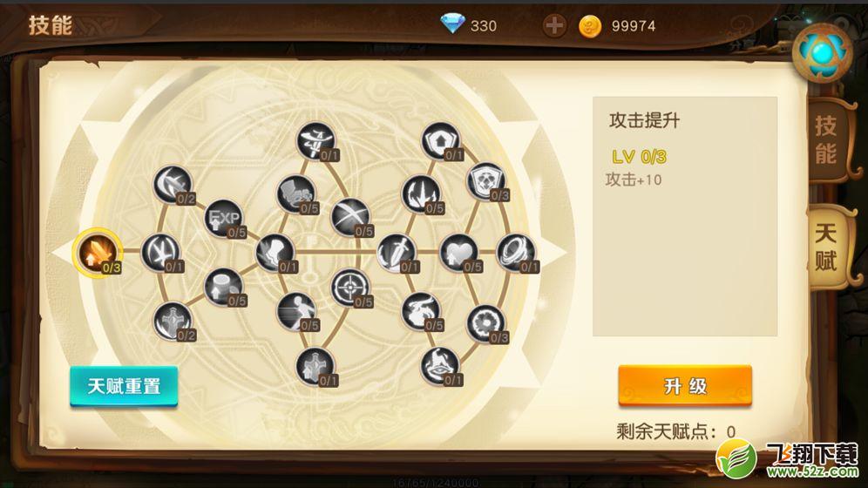The width and height of the screenshot is (868, 488).
Task: Select the swirling ring talent node
Action: click(517, 253)
